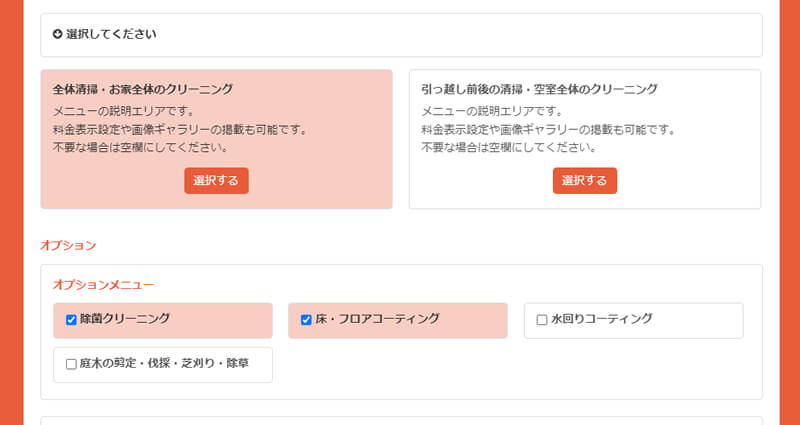Uncheck the 床・フロアコーティング checkbox
The image size is (800, 425).
[306, 320]
